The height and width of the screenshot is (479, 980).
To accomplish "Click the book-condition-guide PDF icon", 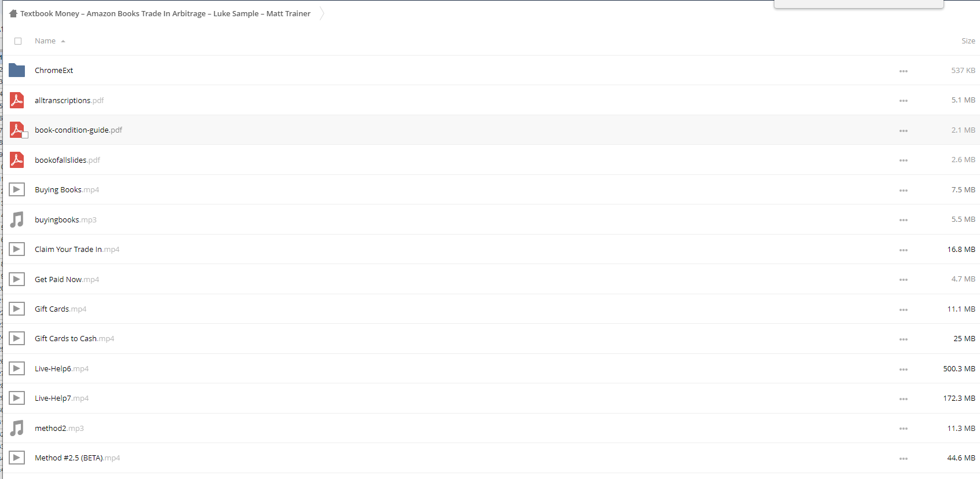I will 17,130.
